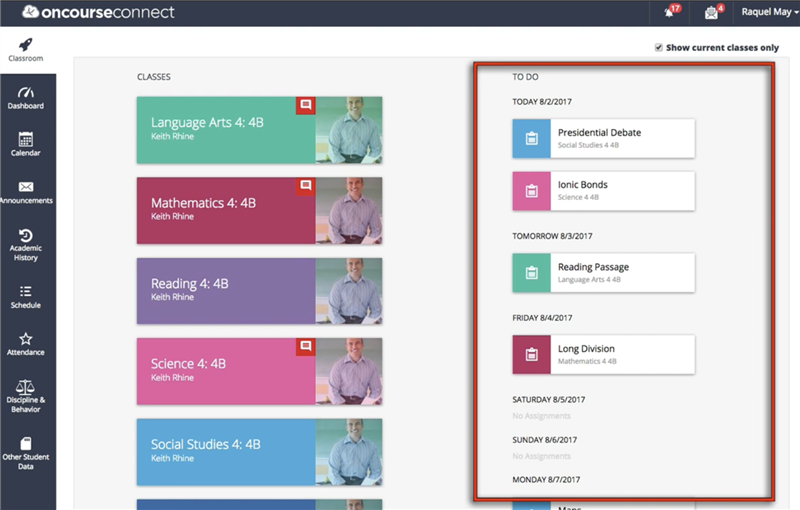Click Presidential Debate clipboard icon
Viewport: 800px width, 510px height.
click(532, 138)
